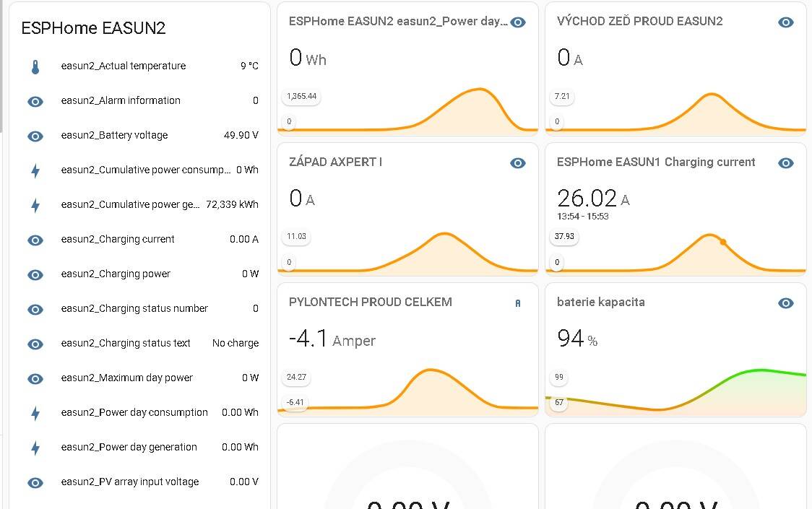Click the eye icon beside easun2_Alarm information

point(35,102)
